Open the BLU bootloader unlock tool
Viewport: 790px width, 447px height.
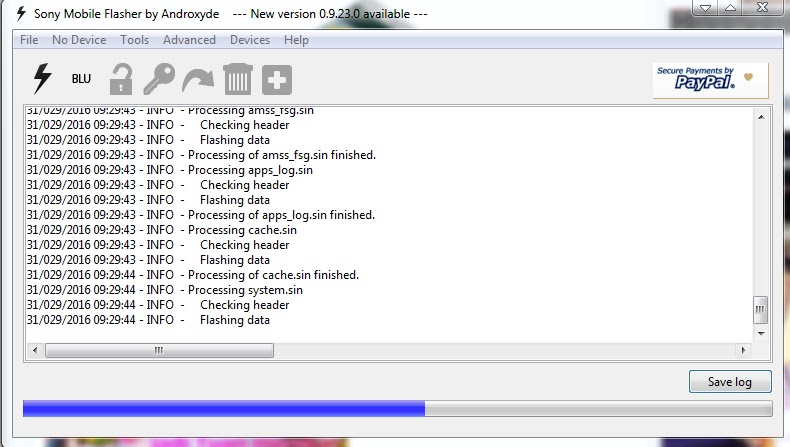(x=81, y=79)
